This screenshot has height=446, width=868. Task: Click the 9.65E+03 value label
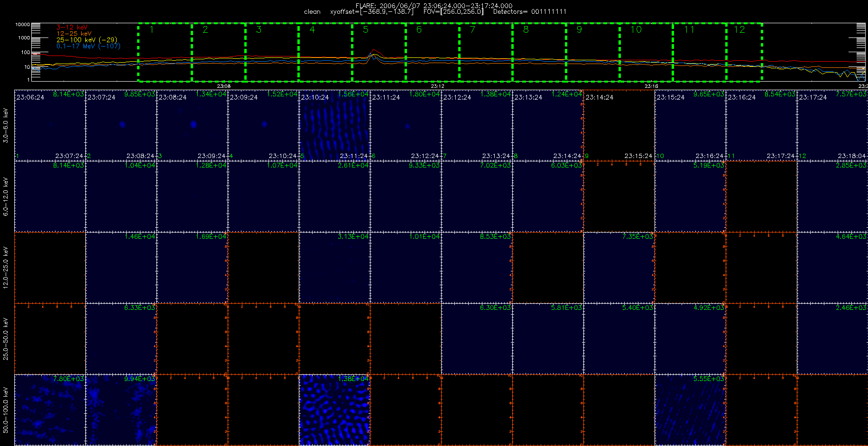coord(709,94)
